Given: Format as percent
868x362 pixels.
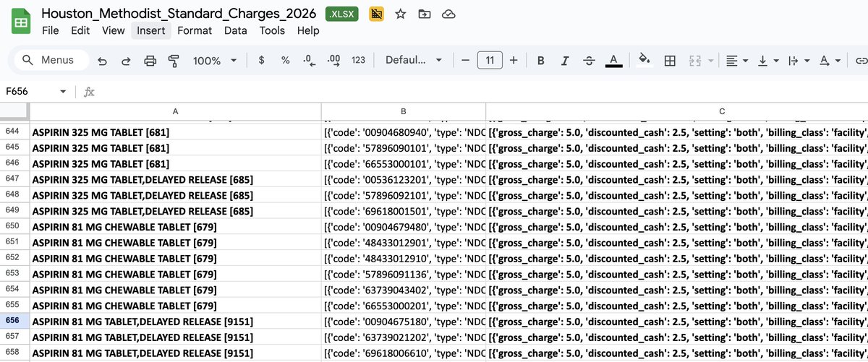Looking at the screenshot, I should pos(285,61).
